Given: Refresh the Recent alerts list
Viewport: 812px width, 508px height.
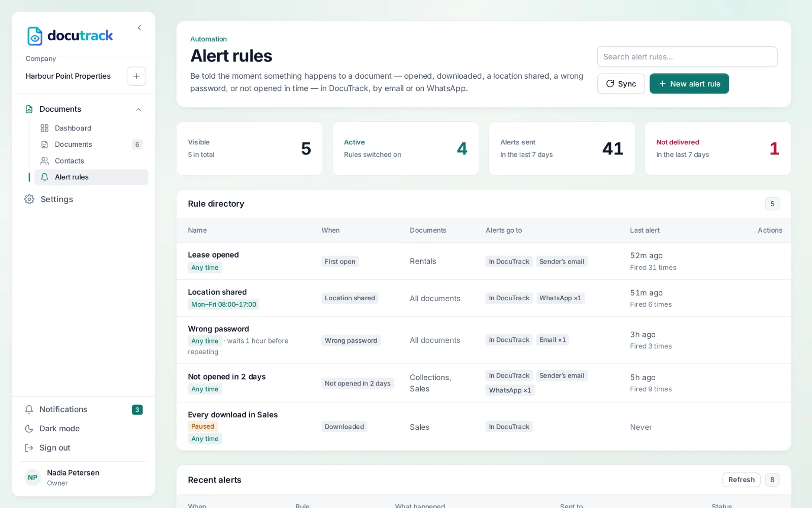Looking at the screenshot, I should click(741, 480).
